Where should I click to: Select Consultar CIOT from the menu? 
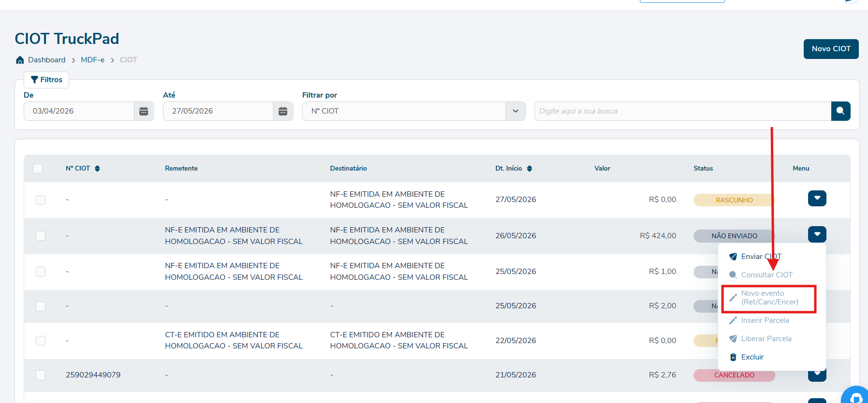click(x=767, y=275)
